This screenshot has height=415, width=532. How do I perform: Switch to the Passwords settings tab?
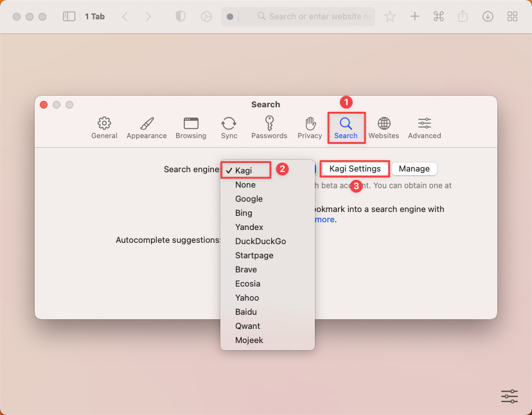[x=269, y=128]
